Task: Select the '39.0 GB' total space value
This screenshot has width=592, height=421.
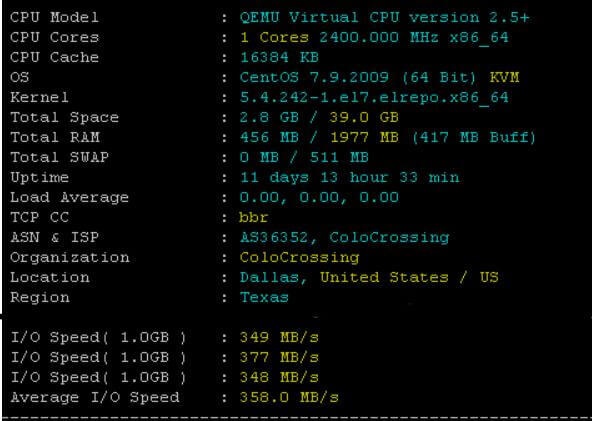Action: (364, 117)
